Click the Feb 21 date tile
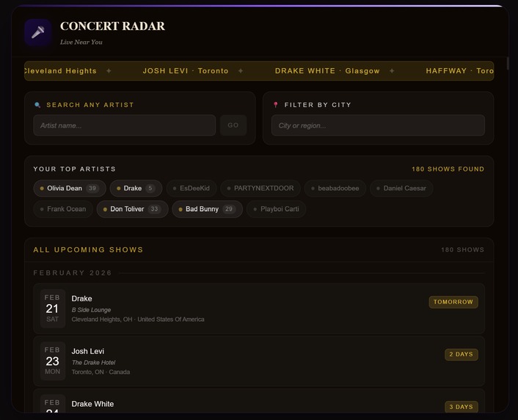The height and width of the screenshot is (420, 518). point(53,309)
